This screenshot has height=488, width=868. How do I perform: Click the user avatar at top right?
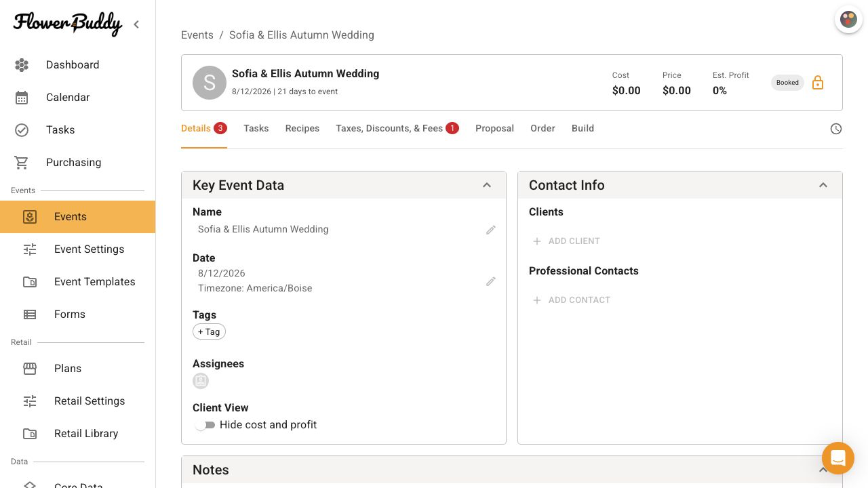pyautogui.click(x=848, y=19)
